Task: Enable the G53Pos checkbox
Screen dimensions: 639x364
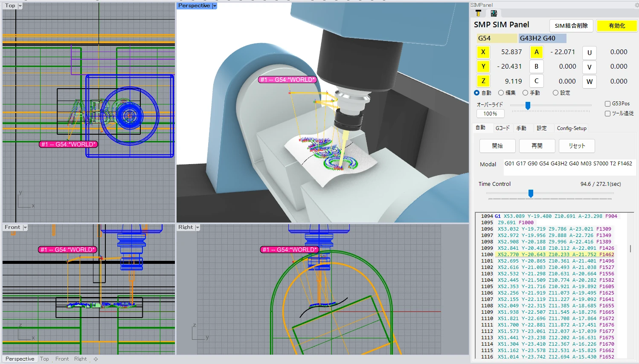Action: 607,104
